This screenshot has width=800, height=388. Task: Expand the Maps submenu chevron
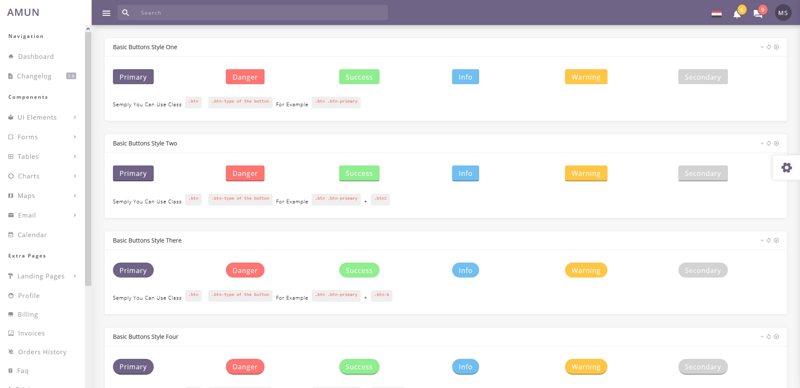[74, 196]
